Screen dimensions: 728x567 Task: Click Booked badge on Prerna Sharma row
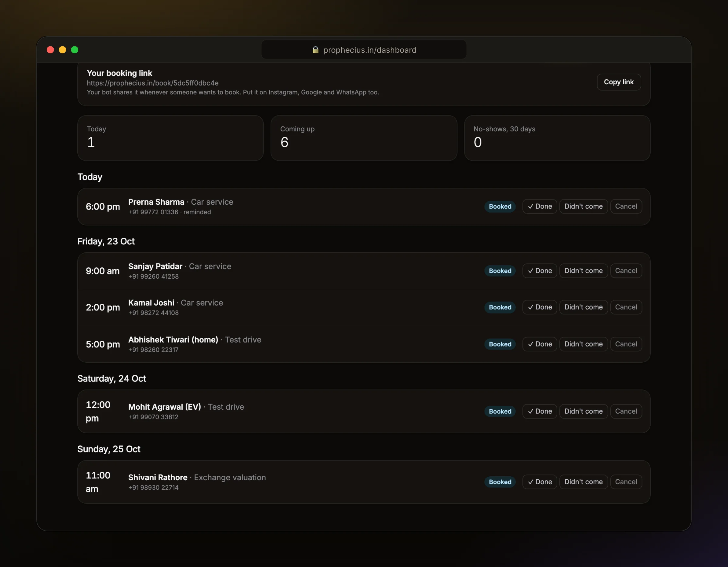click(500, 206)
